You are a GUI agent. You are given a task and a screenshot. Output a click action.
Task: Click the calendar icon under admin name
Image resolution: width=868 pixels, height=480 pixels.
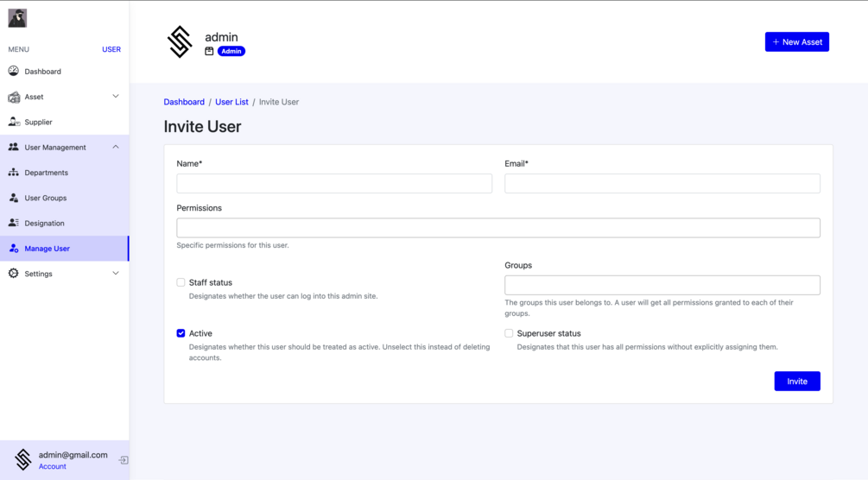point(209,52)
